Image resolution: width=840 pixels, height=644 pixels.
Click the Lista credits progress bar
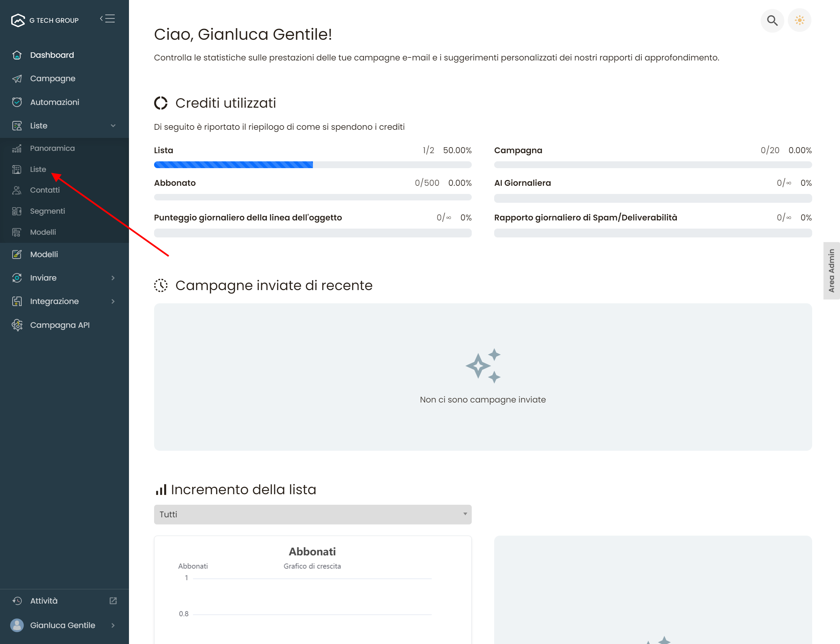pyautogui.click(x=313, y=165)
